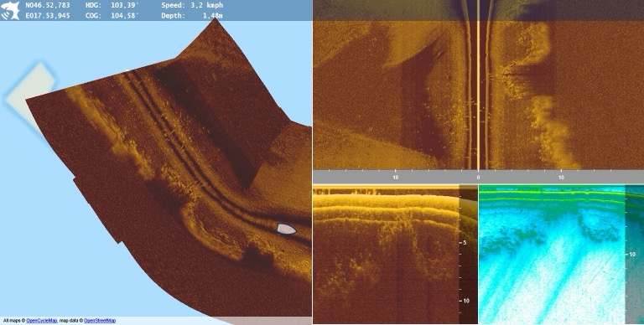Screen dimensions: 644x325
Task: Open the OpenStreetMap attribution link
Action: (100, 321)
